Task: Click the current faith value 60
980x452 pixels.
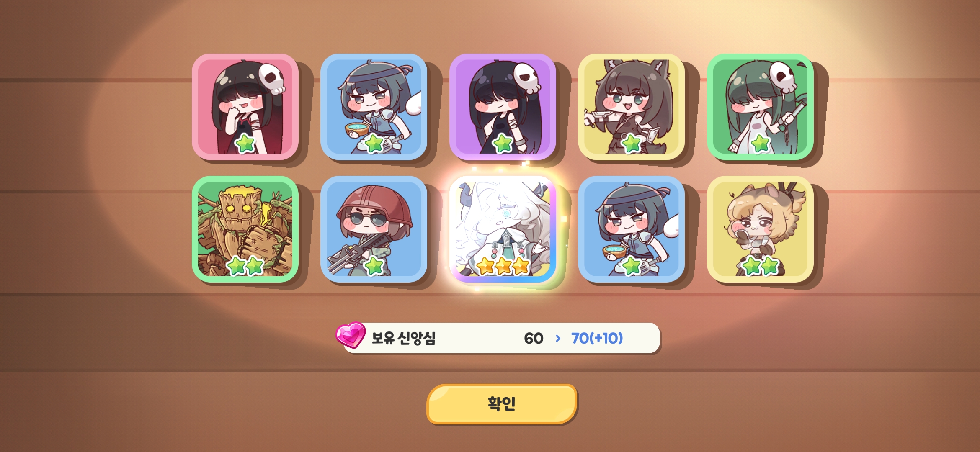Action: click(x=534, y=338)
